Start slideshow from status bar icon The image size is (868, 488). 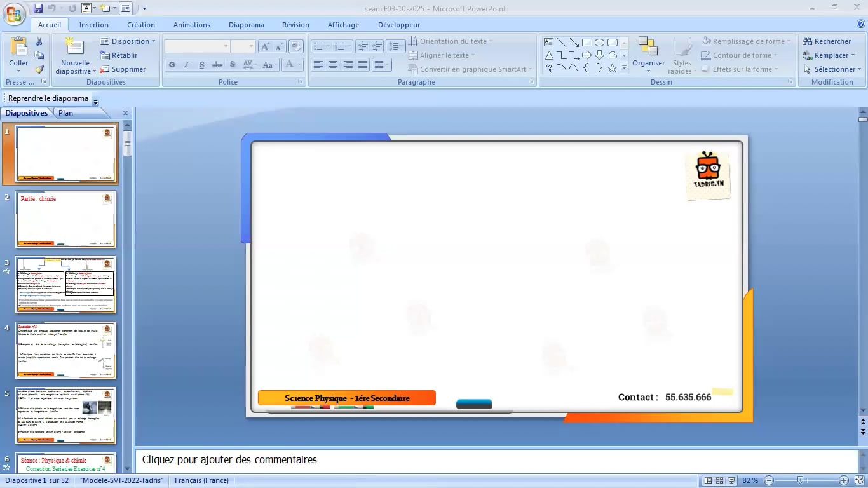731,480
